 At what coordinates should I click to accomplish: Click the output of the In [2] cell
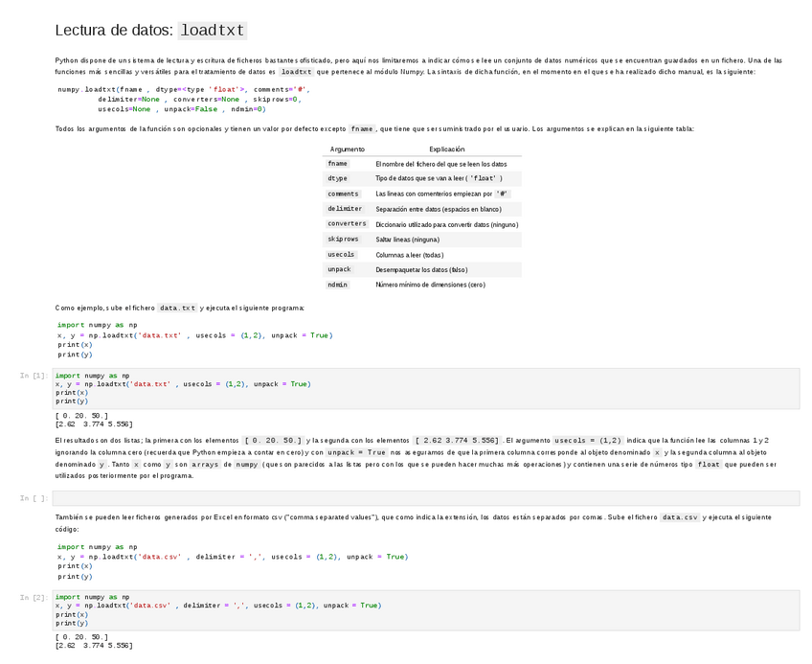pos(96,640)
